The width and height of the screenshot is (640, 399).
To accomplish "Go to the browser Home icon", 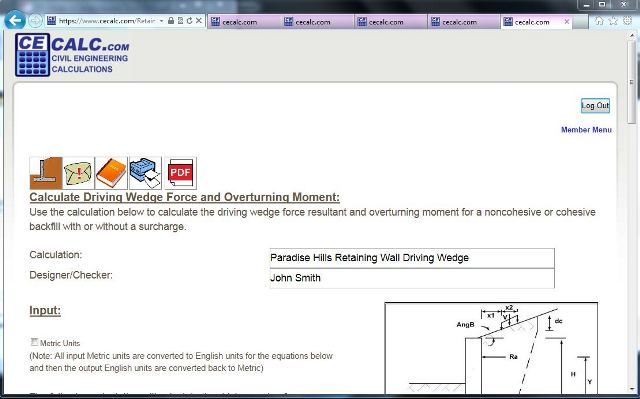I will point(599,21).
